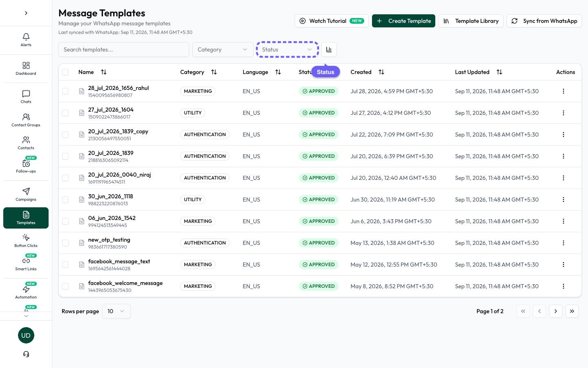588x368 pixels.
Task: Open the UD user avatar
Action: (x=26, y=335)
